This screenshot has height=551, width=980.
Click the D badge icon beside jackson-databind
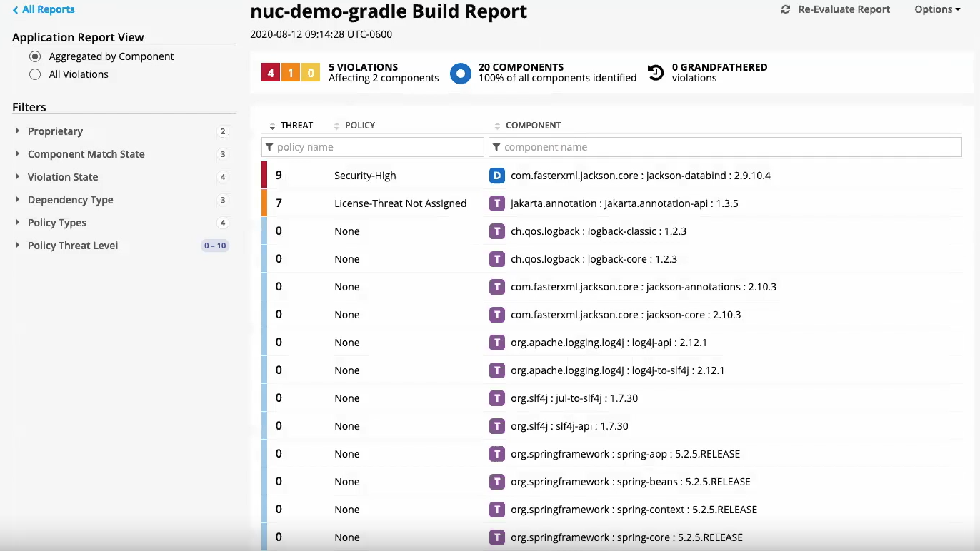click(496, 176)
